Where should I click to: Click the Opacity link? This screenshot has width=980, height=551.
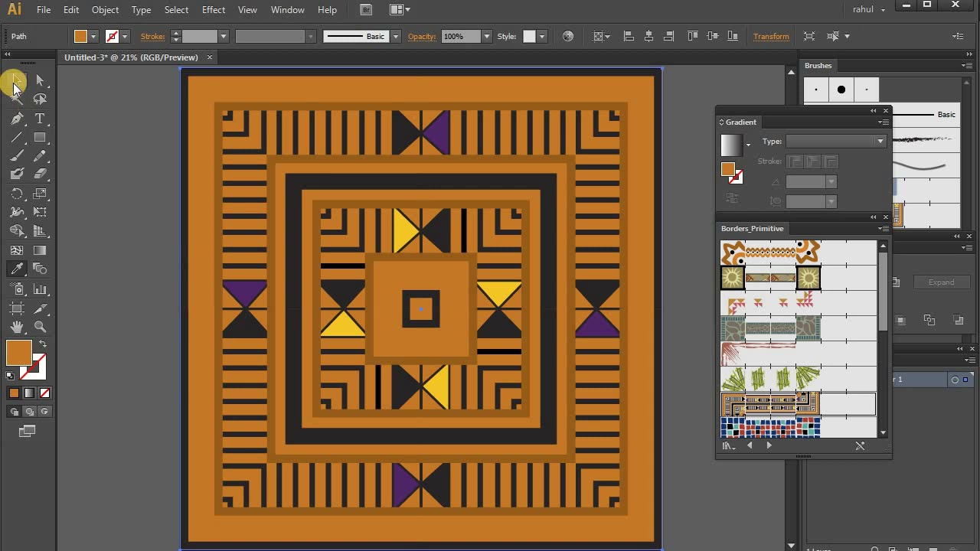[421, 36]
